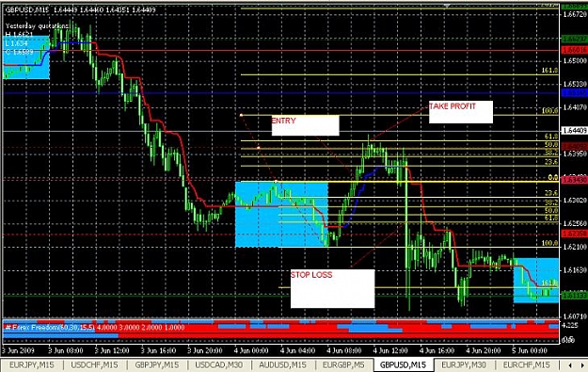Screen dimensions: 588x372
Task: Switch to the EURJPY,M15 chart tab
Action: [x=31, y=364]
